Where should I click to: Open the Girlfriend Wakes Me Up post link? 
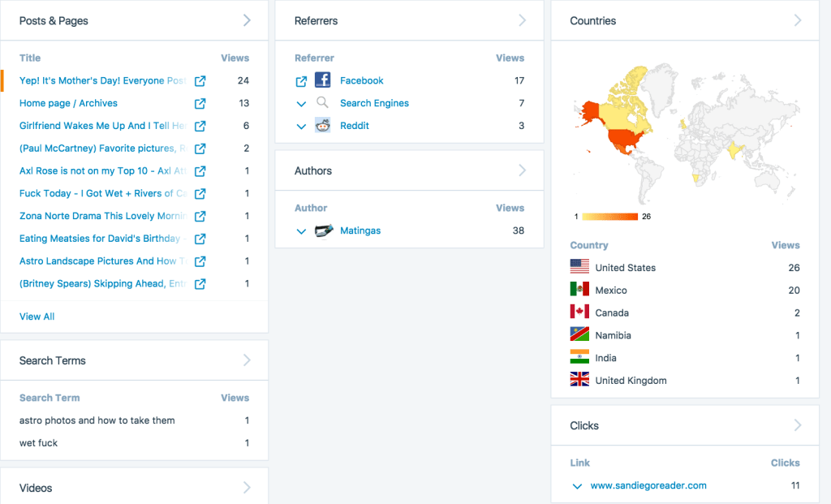pyautogui.click(x=102, y=126)
